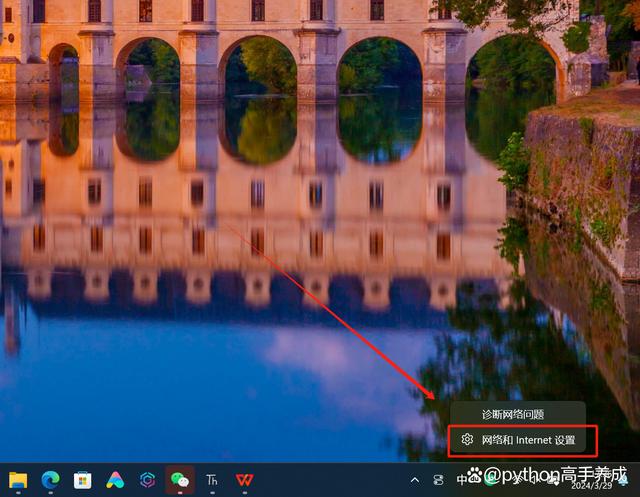Viewport: 640px width, 497px height.
Task: Select 诊断网络问题 in the context menu
Action: 513,414
